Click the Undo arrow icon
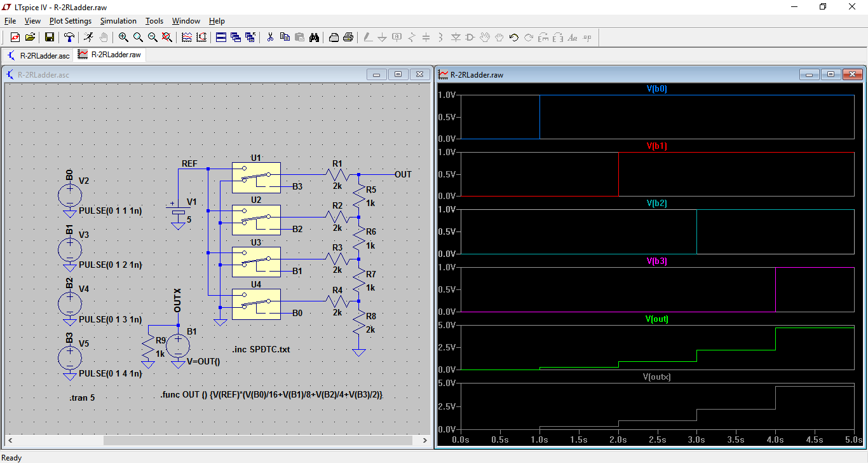This screenshot has height=463, width=868. [x=514, y=38]
